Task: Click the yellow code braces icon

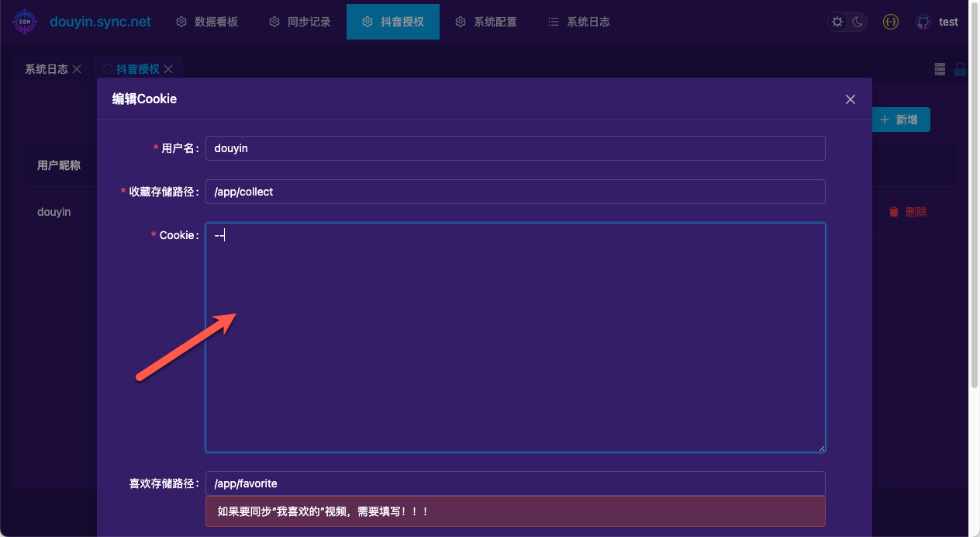Action: (x=890, y=22)
